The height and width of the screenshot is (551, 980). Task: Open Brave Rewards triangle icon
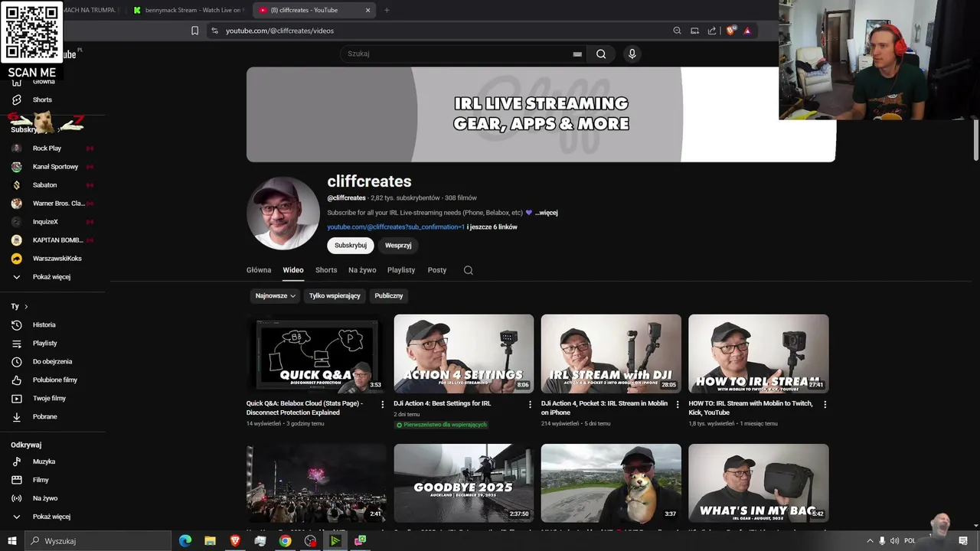coord(747,31)
